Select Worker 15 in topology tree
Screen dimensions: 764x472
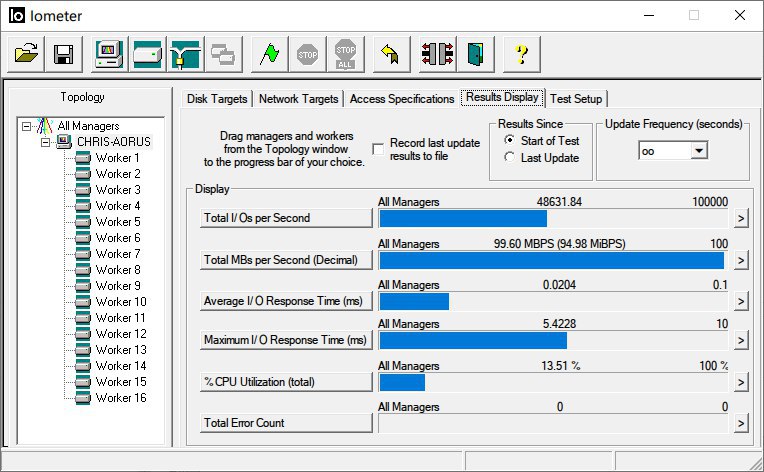pos(121,382)
